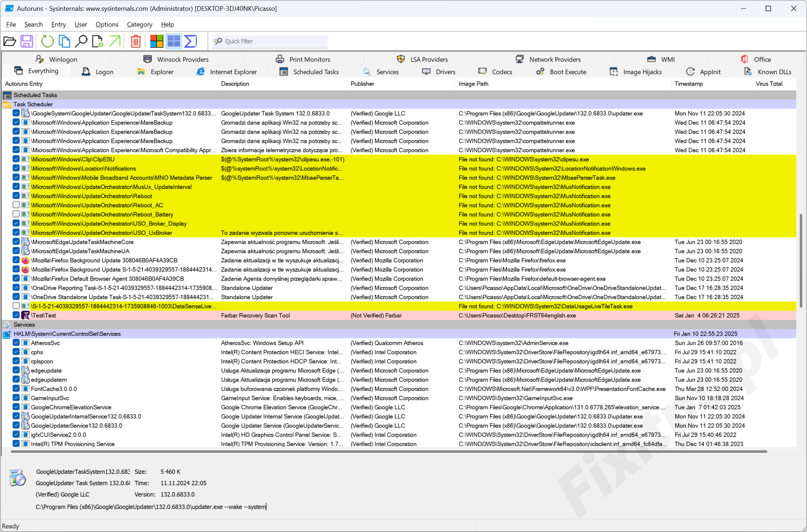
Task: Click the Autoruns title bar app icon
Action: [9, 8]
